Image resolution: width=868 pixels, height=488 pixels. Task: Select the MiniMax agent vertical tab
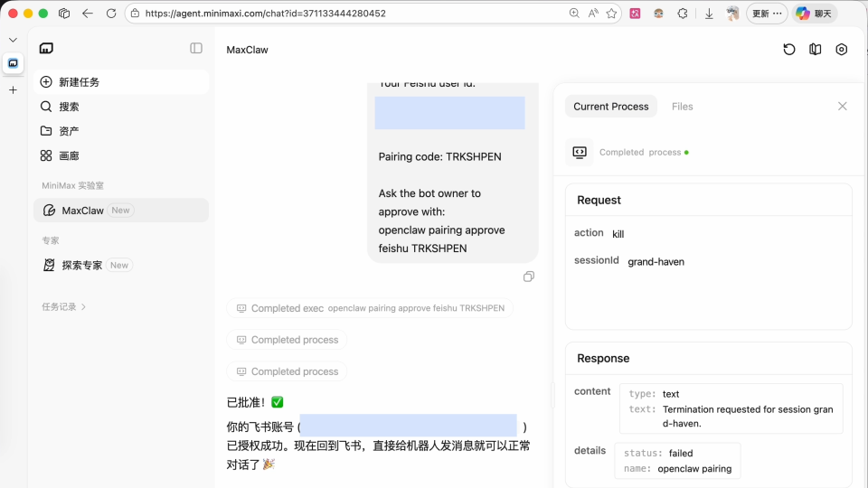(13, 63)
